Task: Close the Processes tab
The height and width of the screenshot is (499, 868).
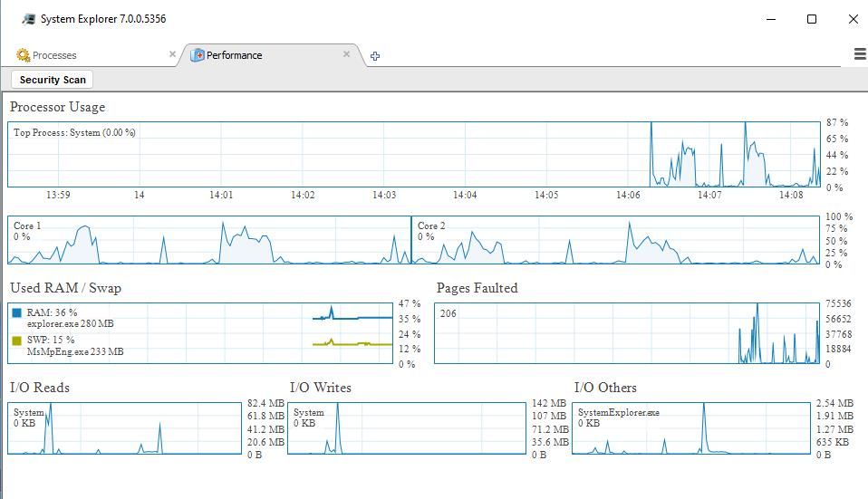Action: tap(172, 54)
